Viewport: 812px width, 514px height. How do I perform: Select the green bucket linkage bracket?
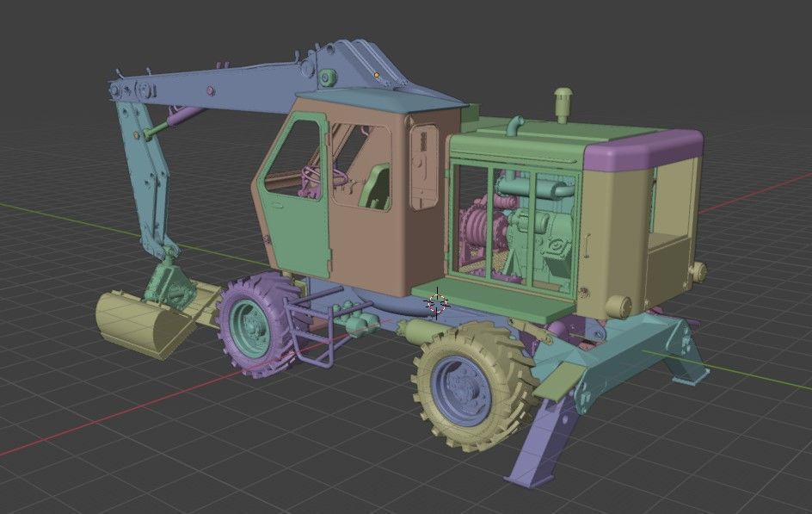click(169, 285)
